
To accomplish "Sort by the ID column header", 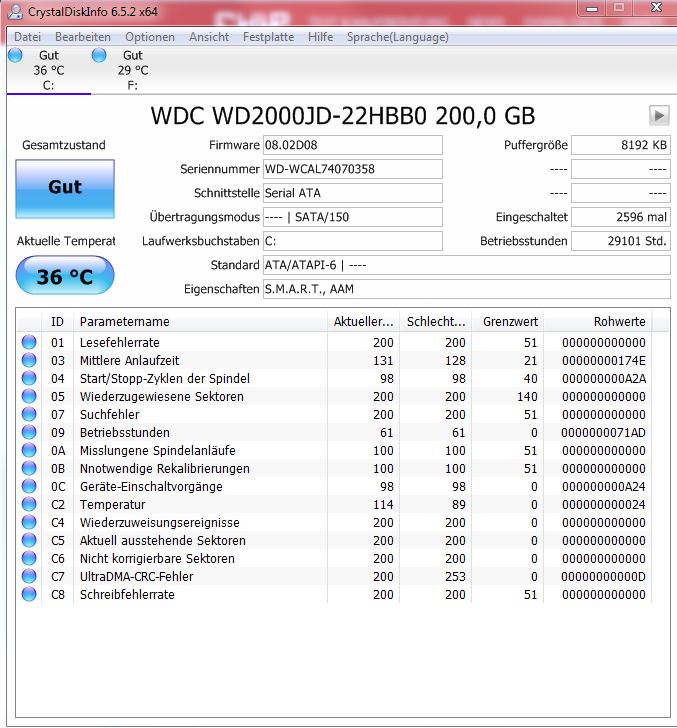I will 58,321.
